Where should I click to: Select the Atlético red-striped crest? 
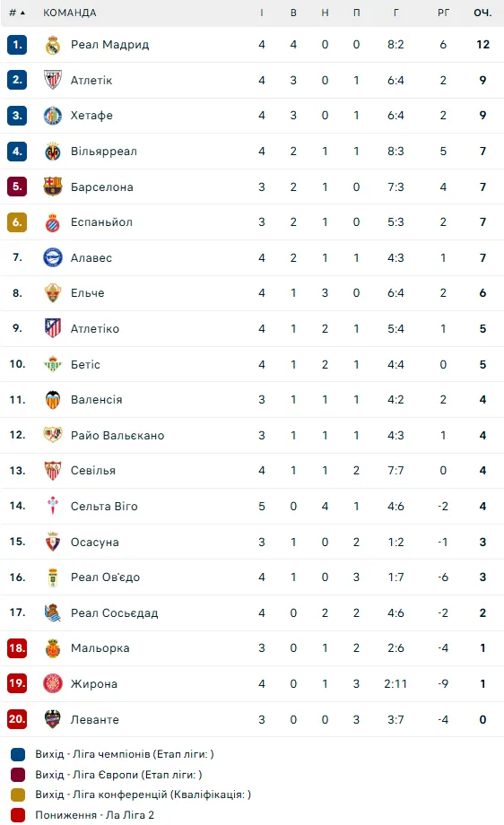click(53, 328)
